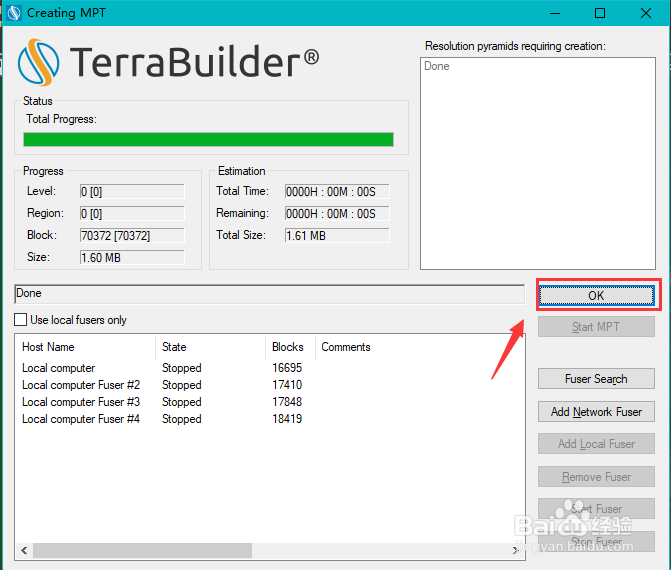Sort by Host Name column header
Screen dimensions: 671x570
pyautogui.click(x=85, y=347)
